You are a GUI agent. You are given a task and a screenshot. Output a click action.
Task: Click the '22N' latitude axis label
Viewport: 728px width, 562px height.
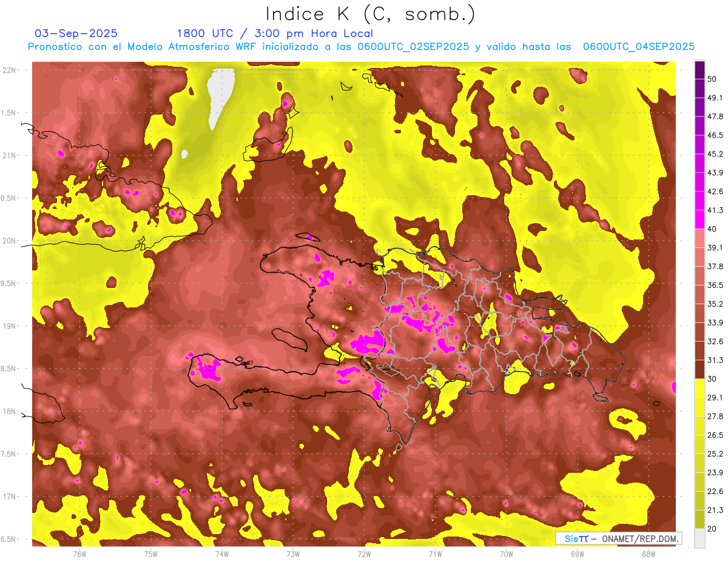(10, 70)
